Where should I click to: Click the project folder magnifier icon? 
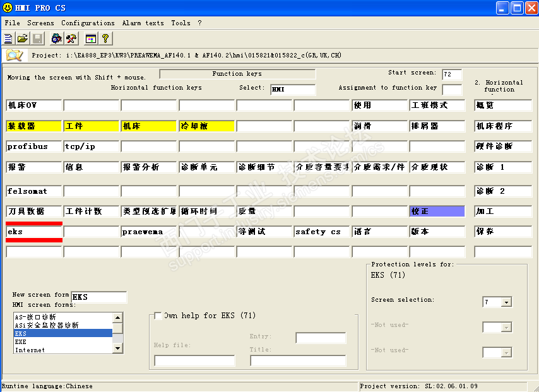14,56
